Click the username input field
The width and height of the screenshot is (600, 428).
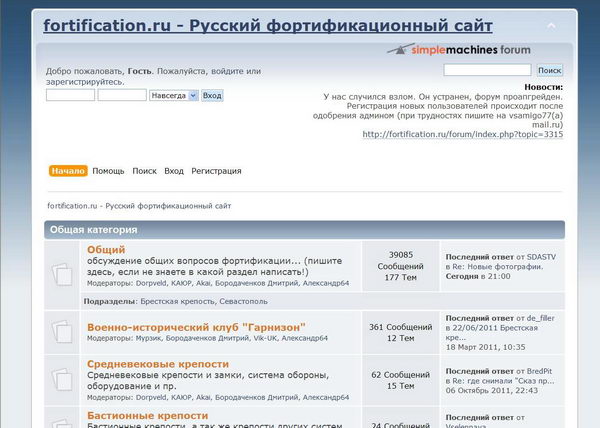point(70,95)
